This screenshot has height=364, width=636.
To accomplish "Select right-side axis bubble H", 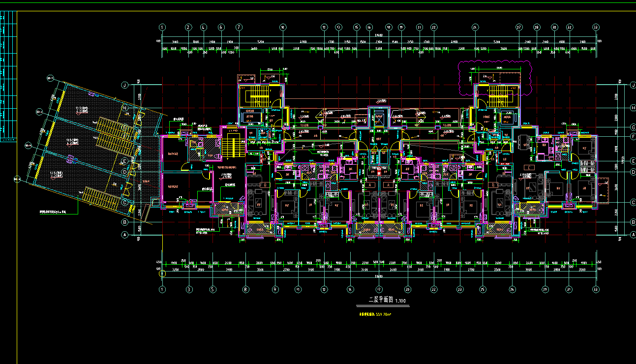I will coord(633,107).
